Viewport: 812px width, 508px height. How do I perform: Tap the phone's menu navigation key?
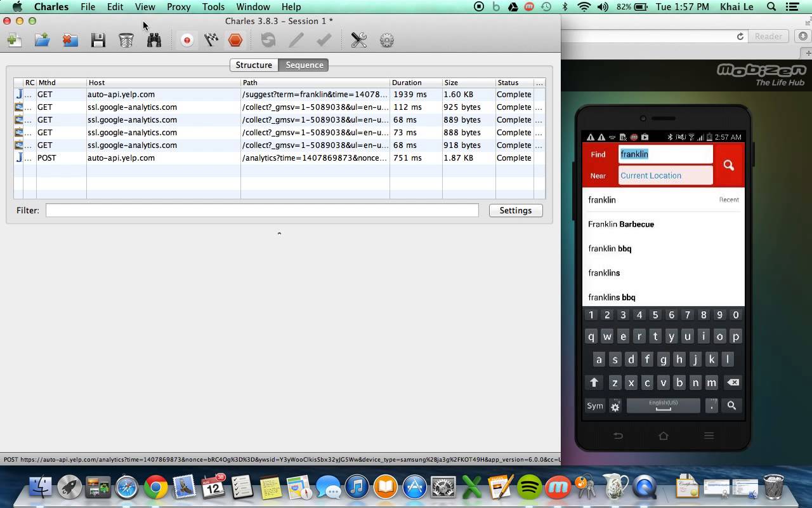pos(709,436)
